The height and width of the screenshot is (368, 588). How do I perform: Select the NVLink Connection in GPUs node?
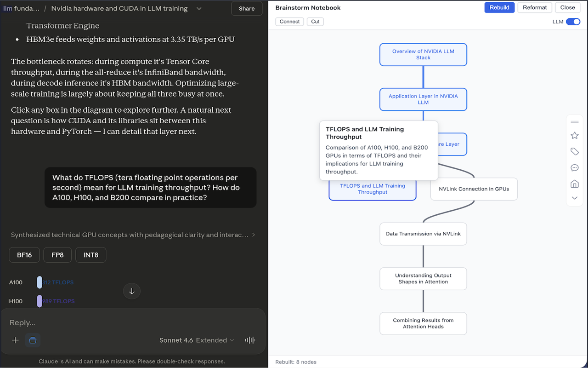(474, 189)
